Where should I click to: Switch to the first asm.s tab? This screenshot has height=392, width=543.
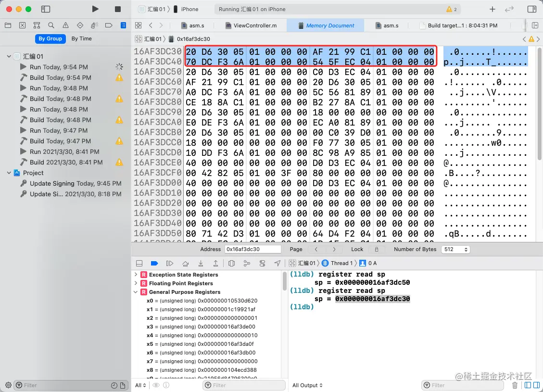point(193,25)
